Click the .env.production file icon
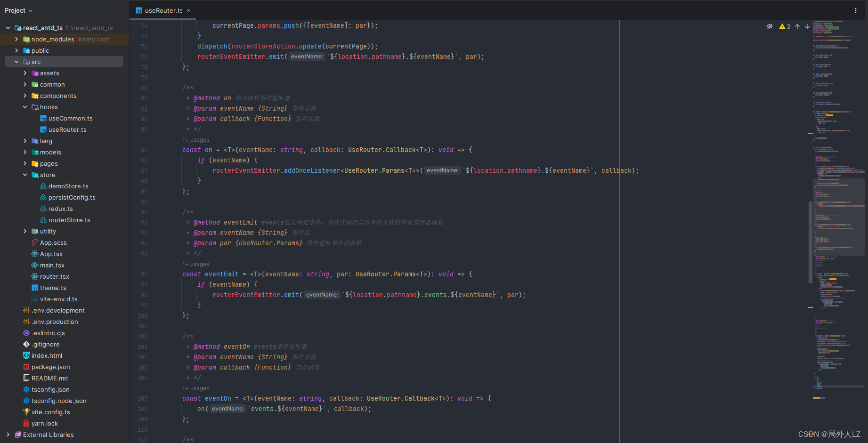This screenshot has height=443, width=868. (x=26, y=322)
